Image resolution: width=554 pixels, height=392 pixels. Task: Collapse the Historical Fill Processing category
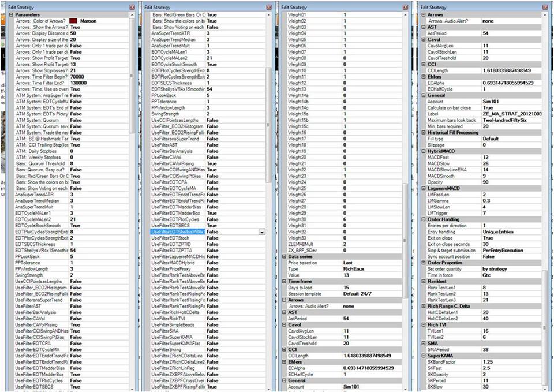coord(424,133)
